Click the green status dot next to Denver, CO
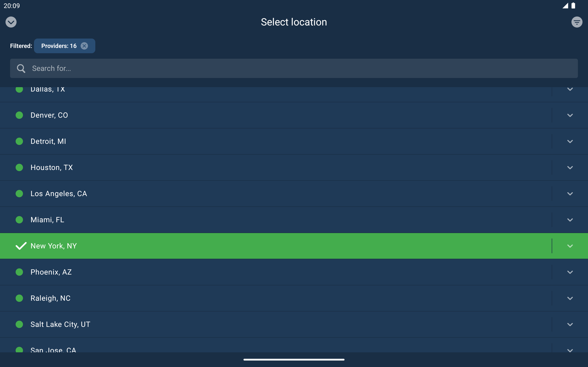 click(x=20, y=115)
